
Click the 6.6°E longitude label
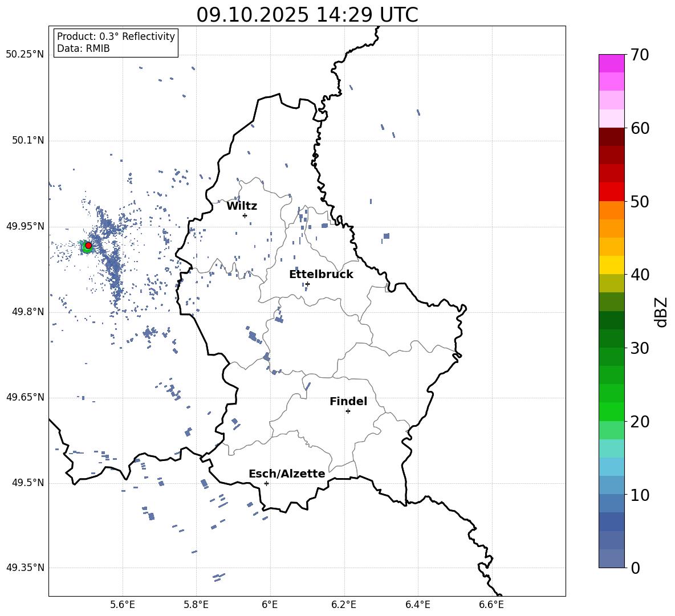[491, 605]
